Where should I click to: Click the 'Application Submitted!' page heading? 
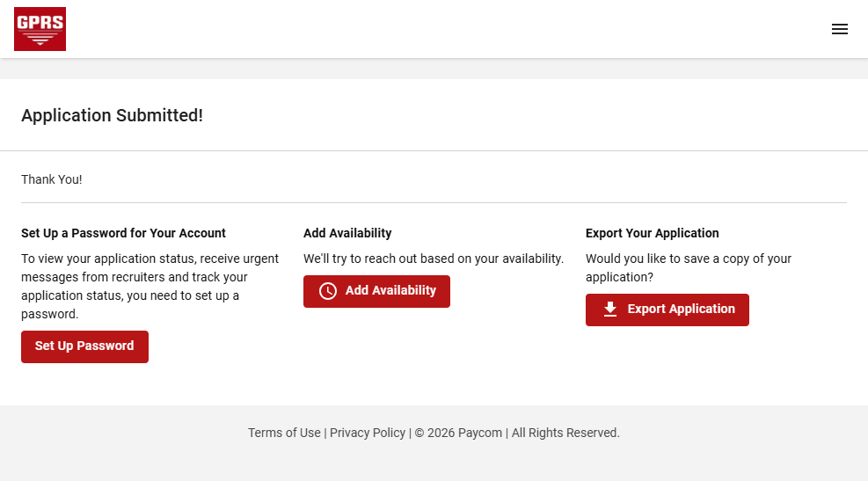click(112, 115)
